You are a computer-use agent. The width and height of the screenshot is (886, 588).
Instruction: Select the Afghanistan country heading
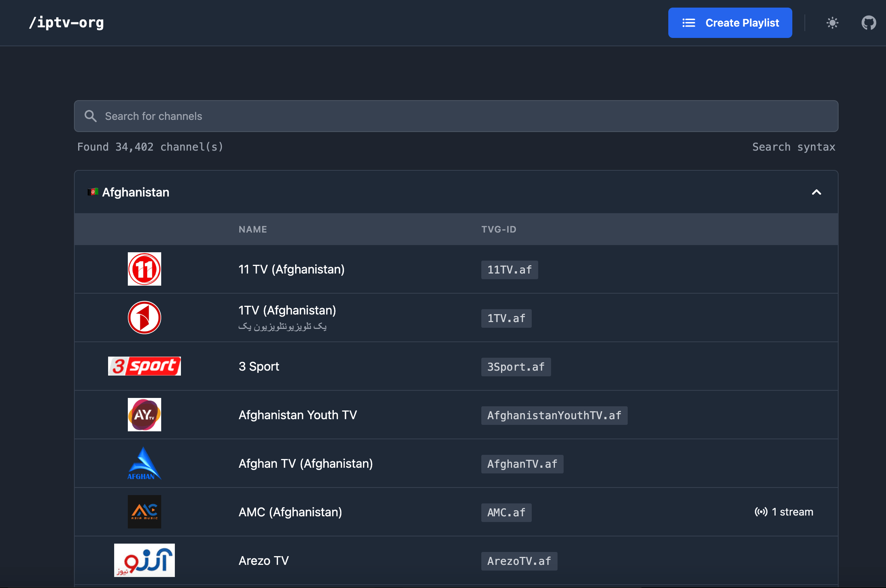[136, 192]
